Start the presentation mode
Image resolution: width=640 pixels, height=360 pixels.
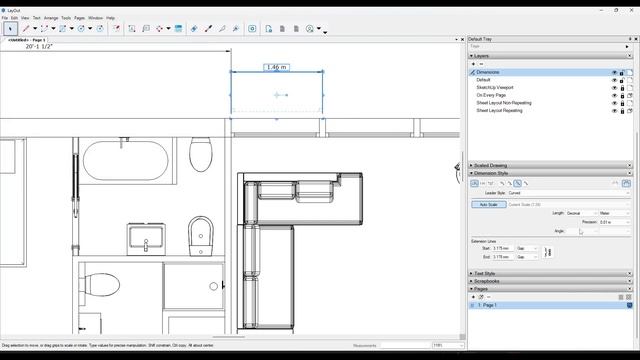(x=252, y=29)
